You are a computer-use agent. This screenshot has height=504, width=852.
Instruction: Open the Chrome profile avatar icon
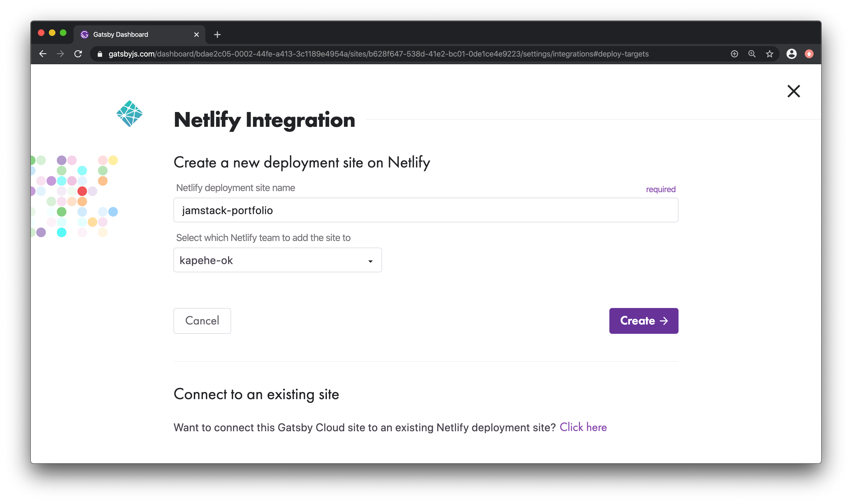[x=791, y=54]
